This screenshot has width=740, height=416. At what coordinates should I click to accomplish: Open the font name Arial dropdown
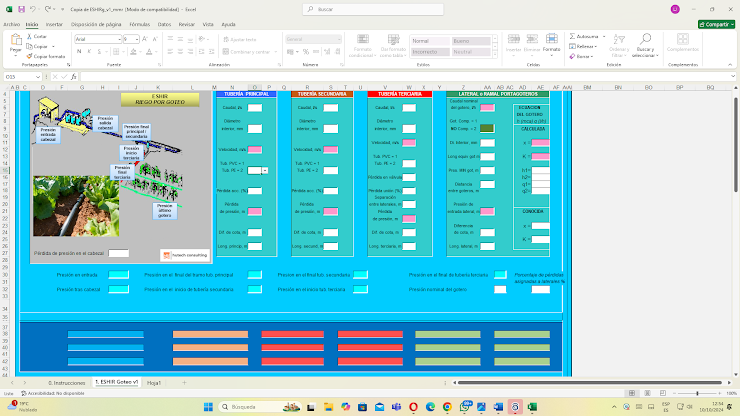121,39
